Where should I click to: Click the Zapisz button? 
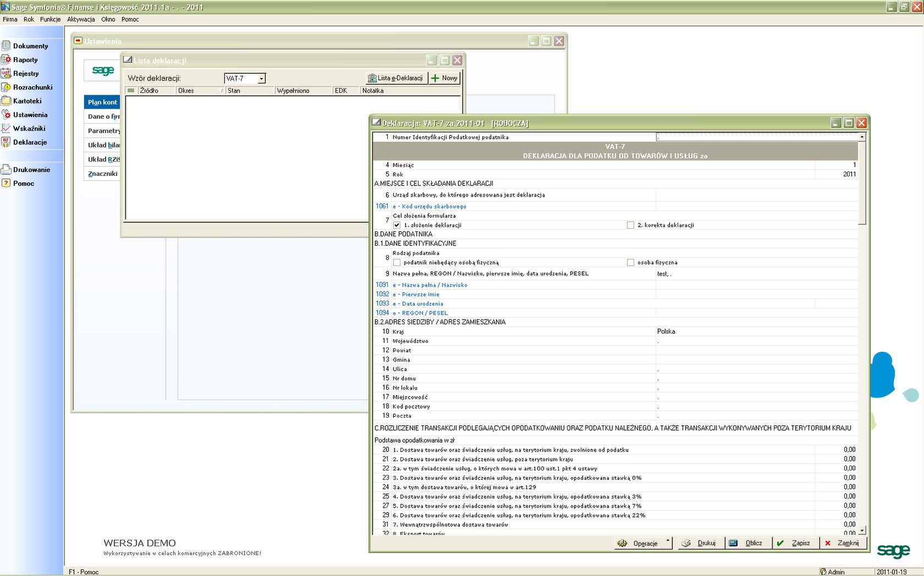795,543
